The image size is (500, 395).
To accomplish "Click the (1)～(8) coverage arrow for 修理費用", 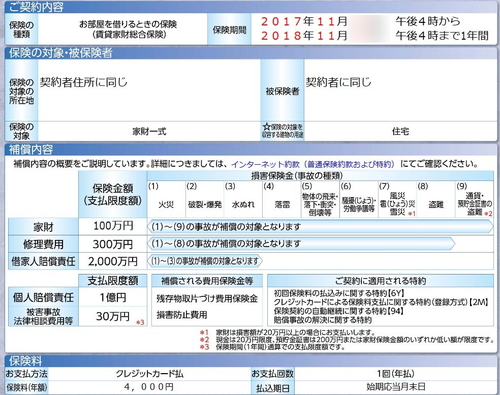I will point(301,244).
